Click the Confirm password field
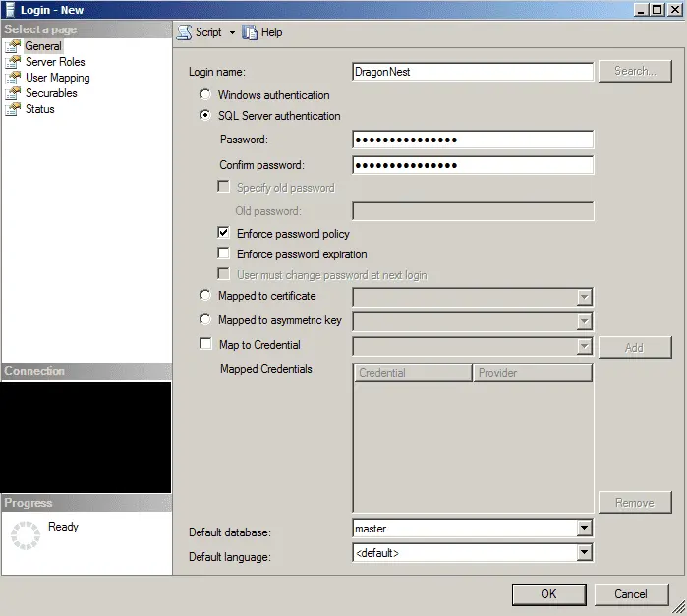The image size is (687, 616). tap(473, 165)
